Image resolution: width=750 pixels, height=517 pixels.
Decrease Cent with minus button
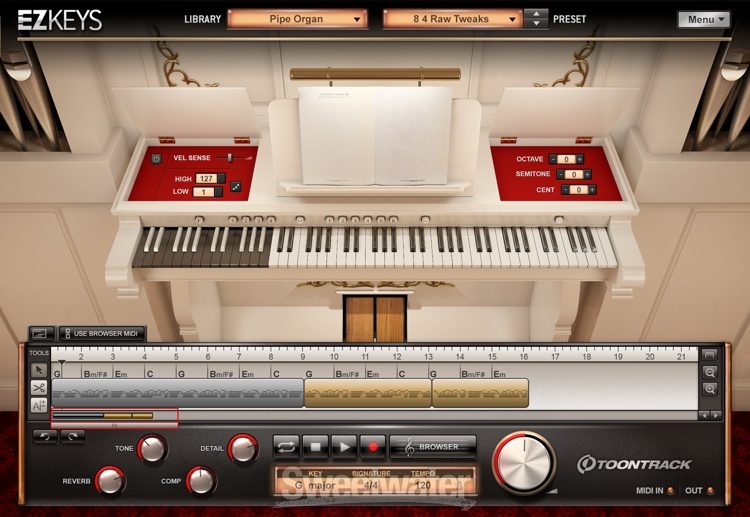coord(565,190)
